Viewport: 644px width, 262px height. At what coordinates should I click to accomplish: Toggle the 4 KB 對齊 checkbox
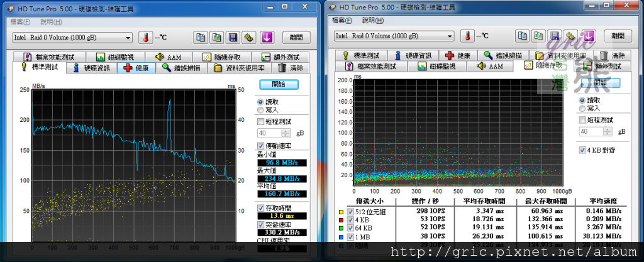tap(582, 150)
